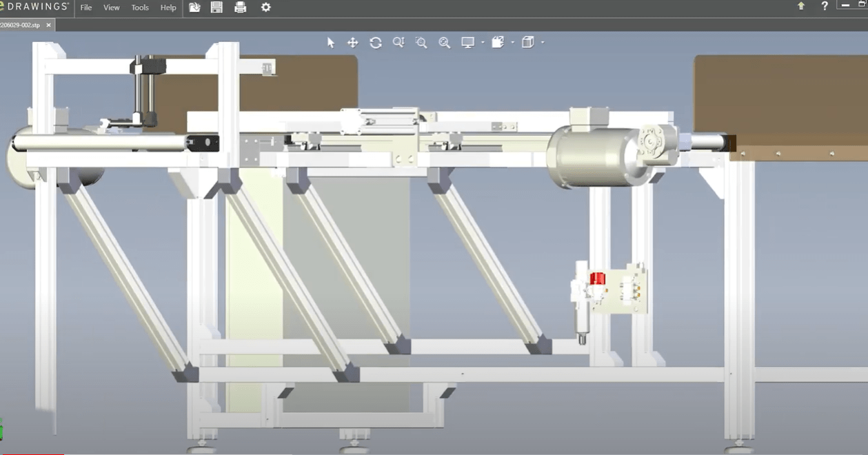Open the View menu

coord(111,8)
